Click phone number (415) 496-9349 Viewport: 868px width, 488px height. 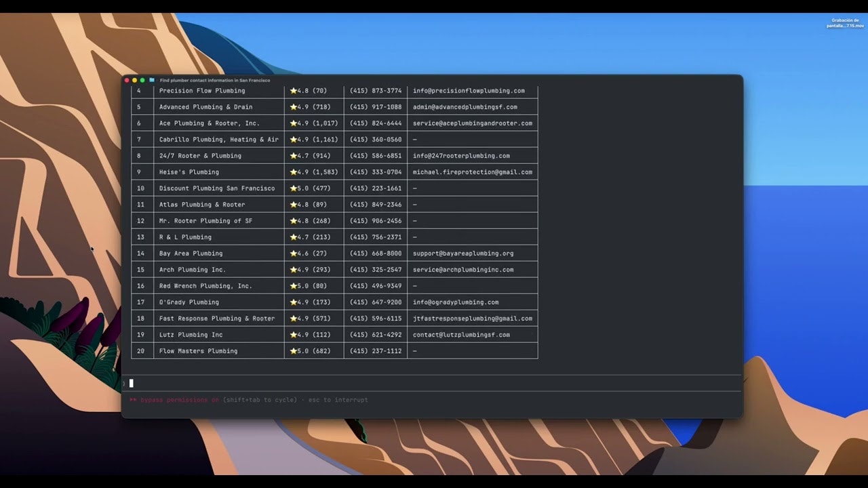pos(376,286)
